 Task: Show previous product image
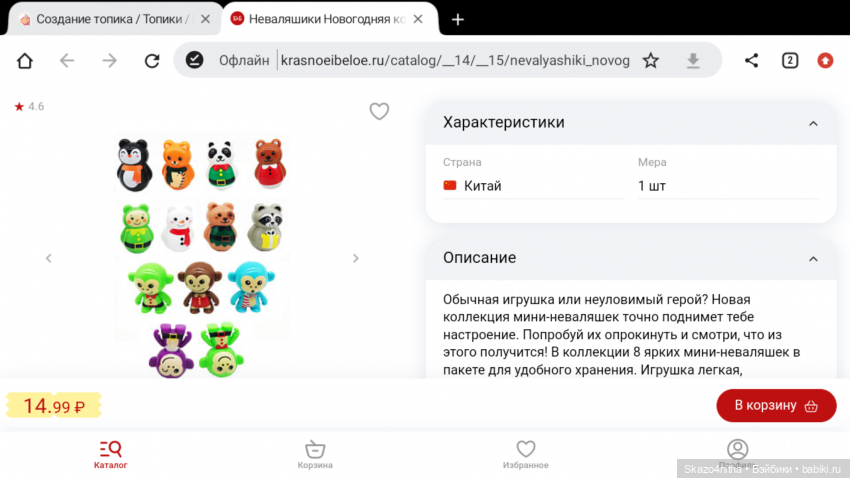click(x=49, y=258)
